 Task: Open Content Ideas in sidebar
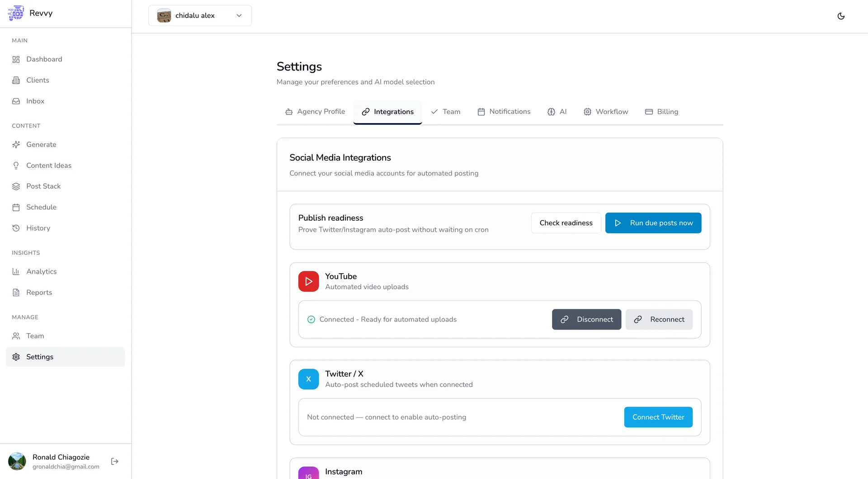[x=65, y=166]
